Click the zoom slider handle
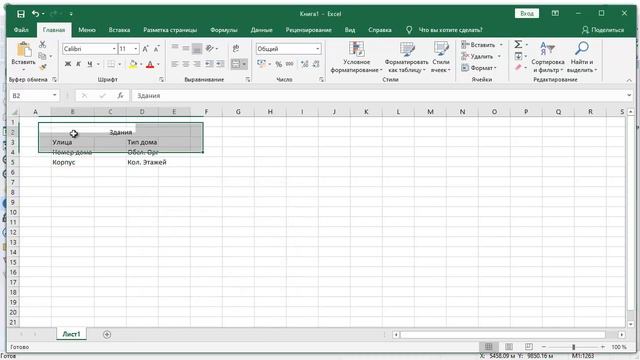 coord(573,347)
